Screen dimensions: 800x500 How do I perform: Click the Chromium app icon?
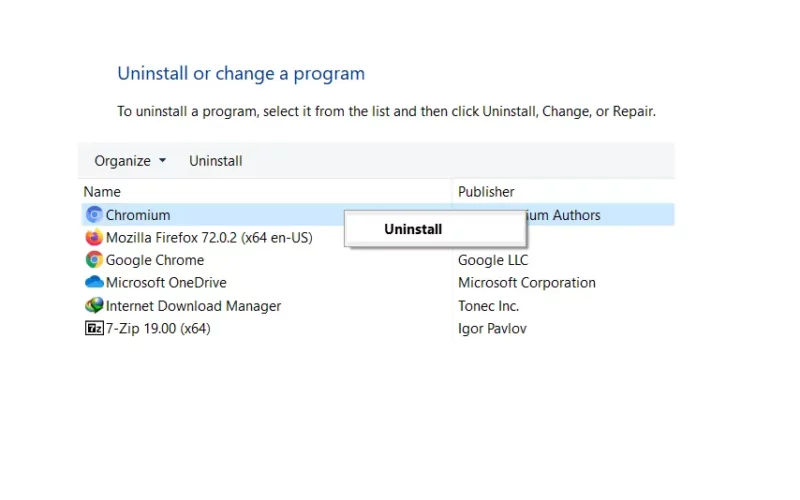tap(94, 215)
